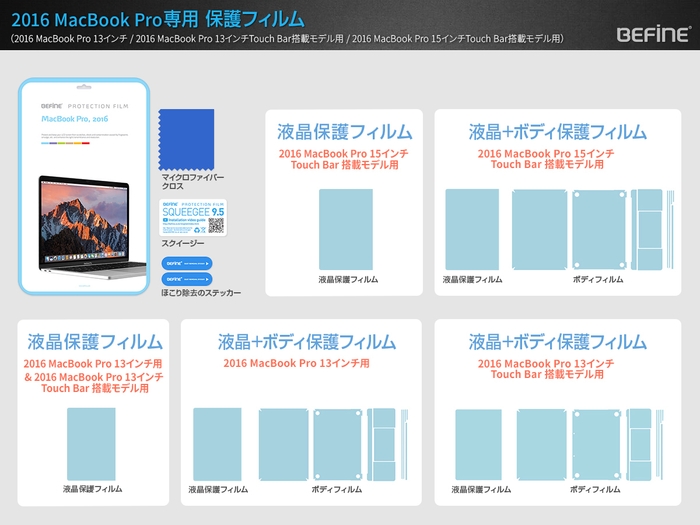
Task: Click the '液晶保護フィルム' caption in the 13インチ LCD-only card
Action: (x=92, y=489)
